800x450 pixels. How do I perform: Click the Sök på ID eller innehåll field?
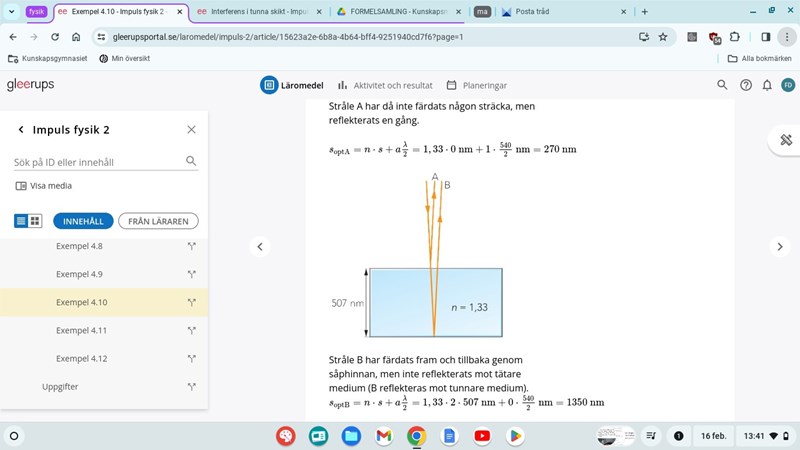[x=97, y=161]
